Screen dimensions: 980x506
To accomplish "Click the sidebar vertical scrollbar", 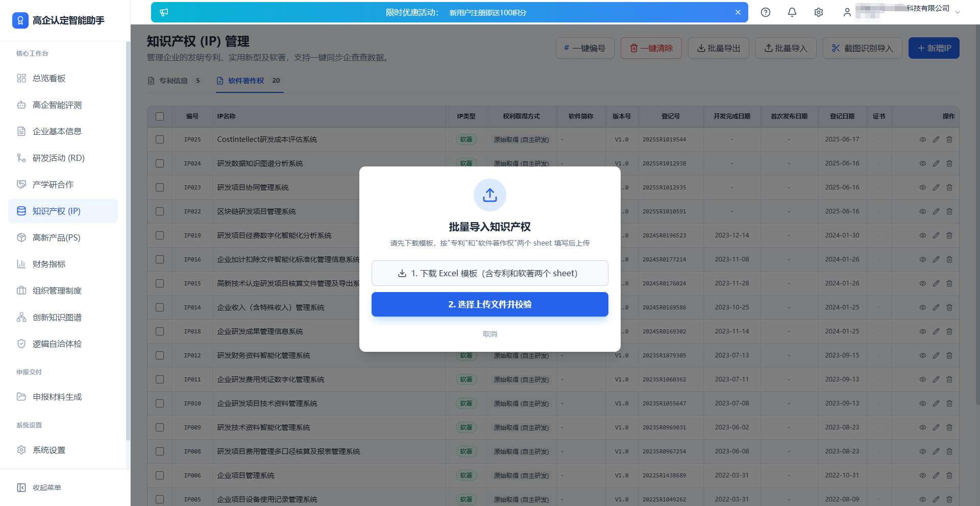I will [128, 240].
